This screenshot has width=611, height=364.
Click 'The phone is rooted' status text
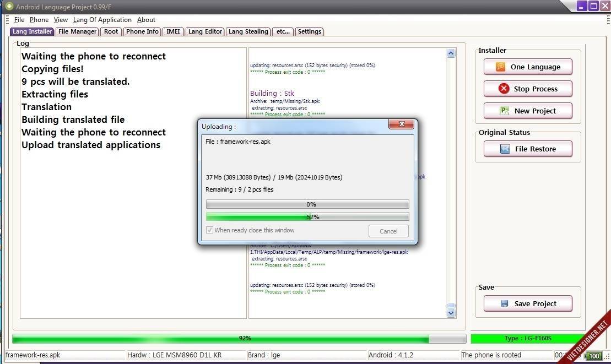point(491,355)
